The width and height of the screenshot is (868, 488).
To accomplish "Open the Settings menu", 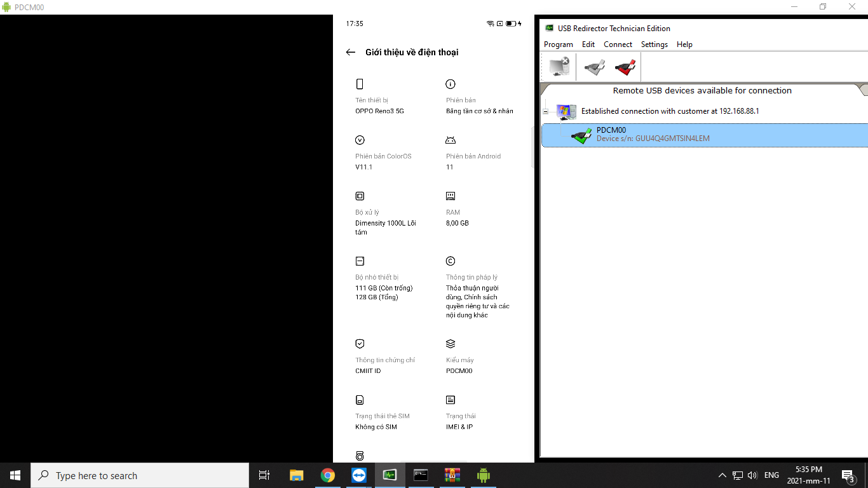I will point(654,44).
